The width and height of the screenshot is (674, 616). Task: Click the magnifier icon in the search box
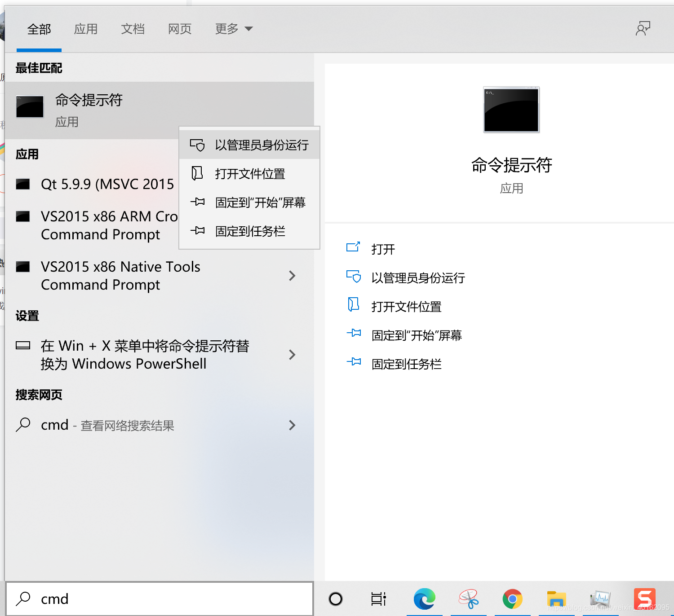tap(23, 598)
